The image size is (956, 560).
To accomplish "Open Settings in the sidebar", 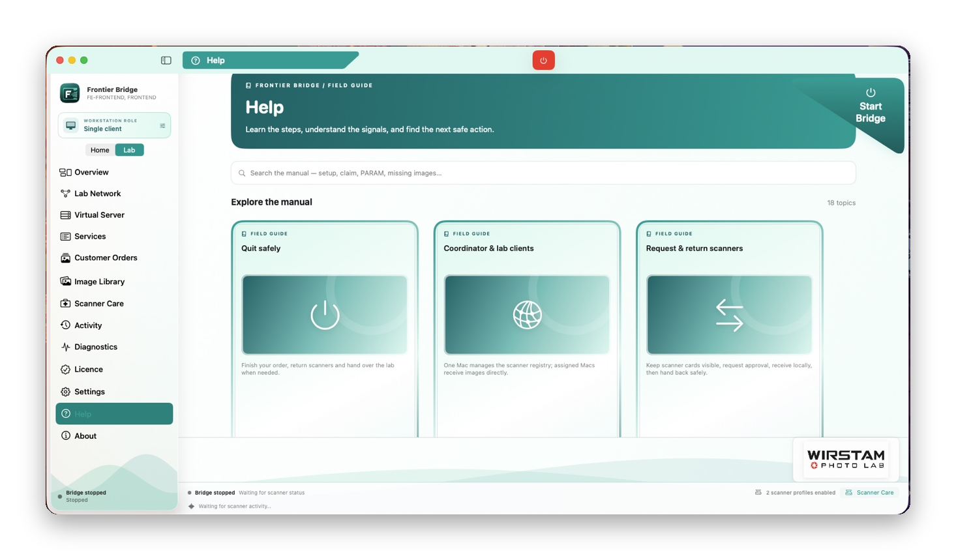I will (x=114, y=392).
